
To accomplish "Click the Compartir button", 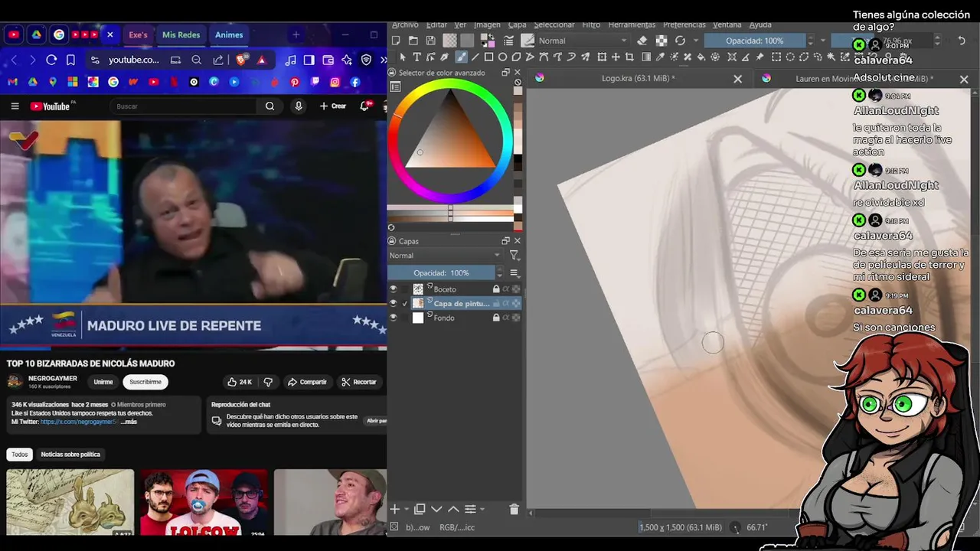I will click(306, 382).
